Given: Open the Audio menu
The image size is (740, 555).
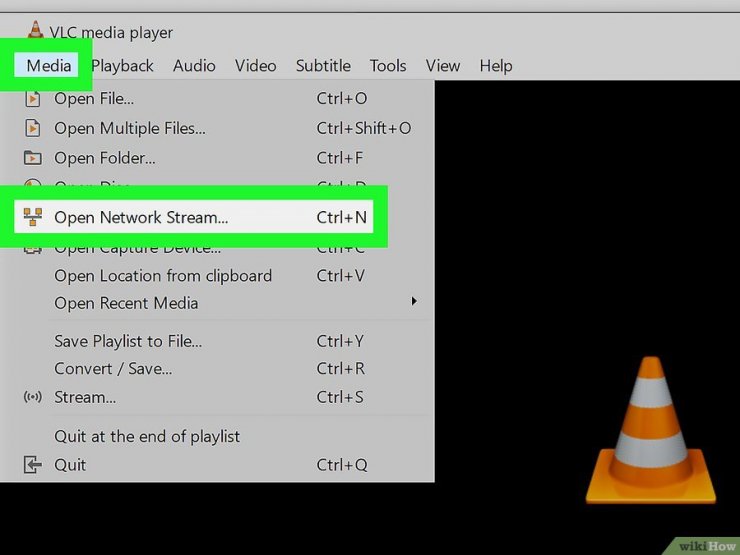Looking at the screenshot, I should click(194, 66).
